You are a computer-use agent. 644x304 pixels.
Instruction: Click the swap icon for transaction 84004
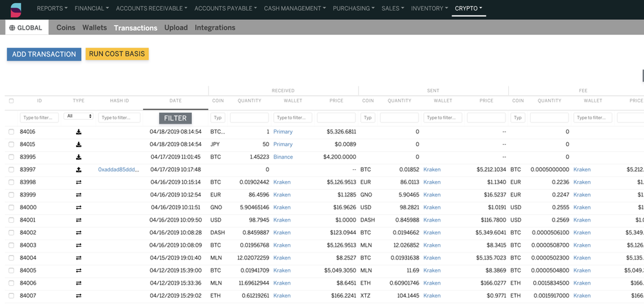pos(79,258)
